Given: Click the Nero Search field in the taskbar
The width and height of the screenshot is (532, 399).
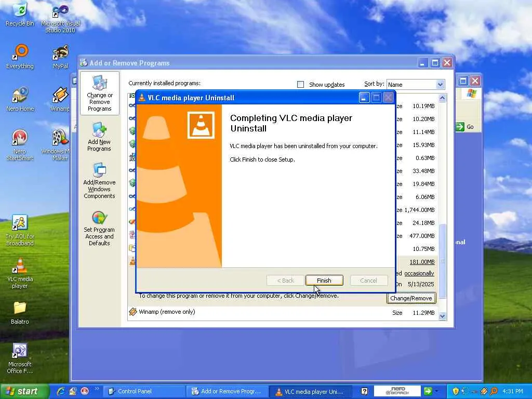Looking at the screenshot, I should click(x=397, y=391).
